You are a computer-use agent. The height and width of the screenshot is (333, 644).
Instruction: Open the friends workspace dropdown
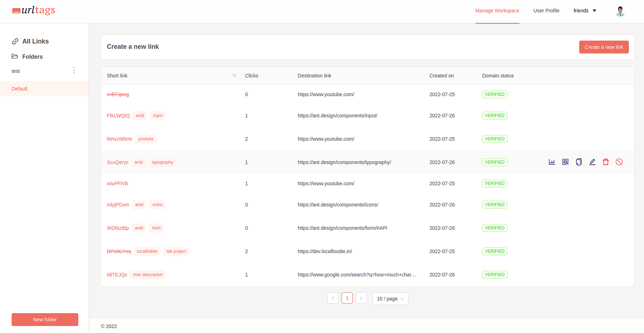click(585, 11)
